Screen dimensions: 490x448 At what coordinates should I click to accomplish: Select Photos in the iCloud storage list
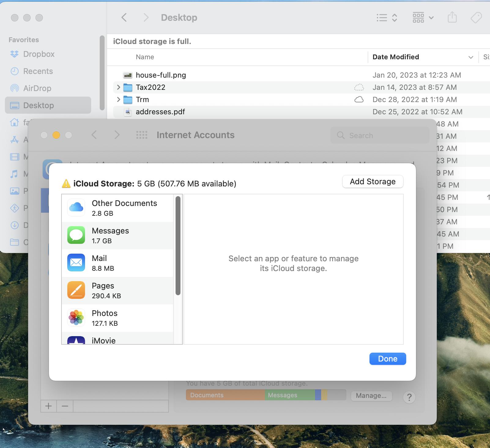tap(118, 318)
